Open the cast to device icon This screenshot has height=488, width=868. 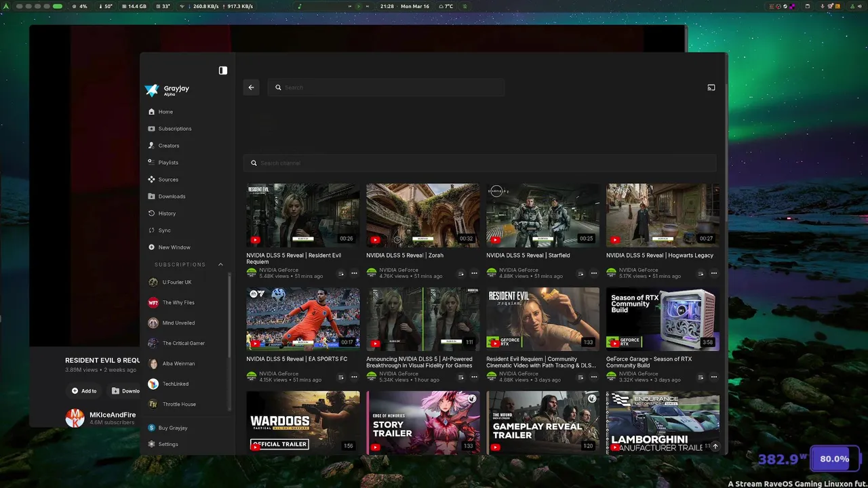pos(711,87)
